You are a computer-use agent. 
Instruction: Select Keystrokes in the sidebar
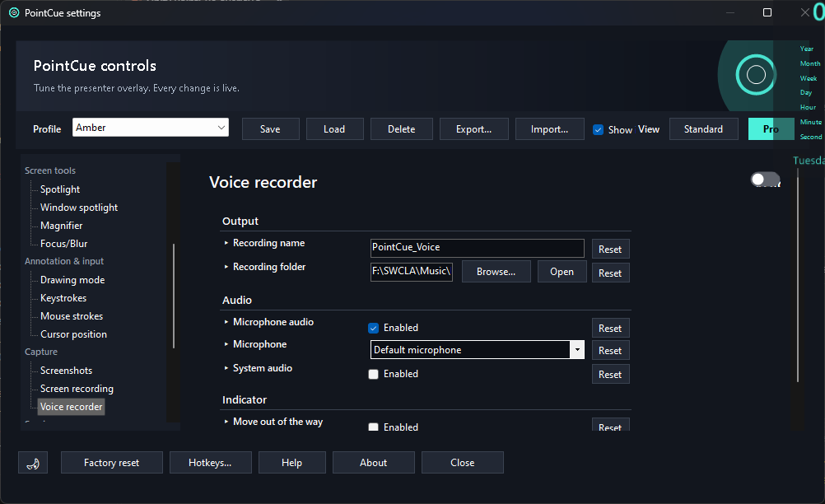[x=63, y=298]
